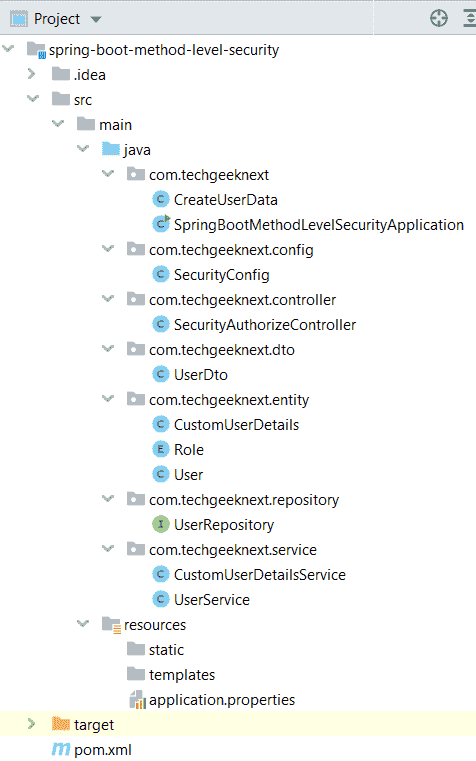Click the application.properties file icon
This screenshot has height=761, width=476.
click(137, 699)
